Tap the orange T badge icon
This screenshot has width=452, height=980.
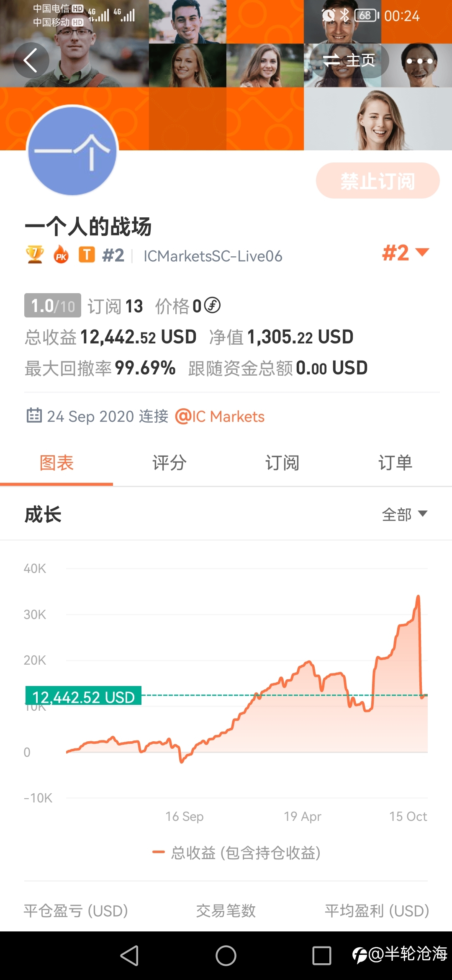[x=87, y=255]
